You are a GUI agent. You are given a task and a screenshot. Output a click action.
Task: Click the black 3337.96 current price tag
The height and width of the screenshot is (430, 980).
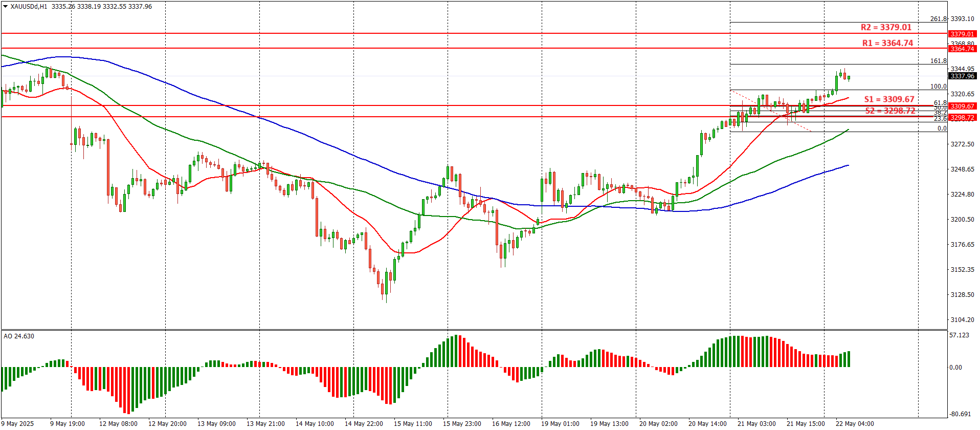pos(962,76)
